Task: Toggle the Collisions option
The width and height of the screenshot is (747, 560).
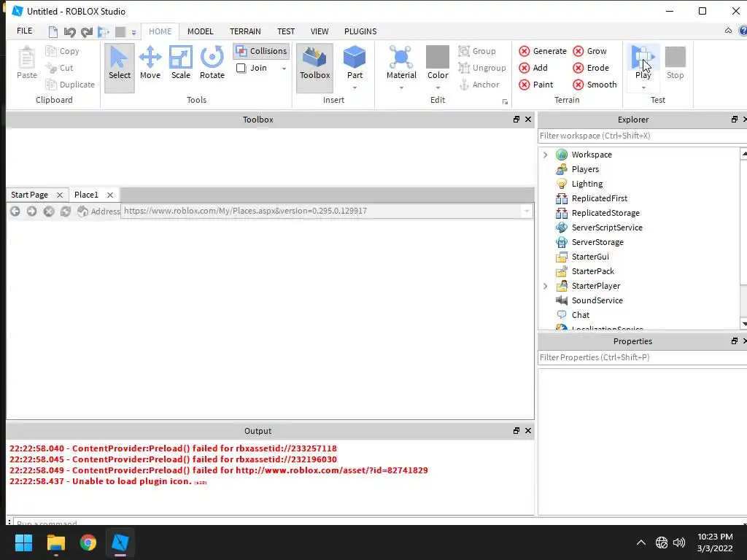Action: (261, 51)
